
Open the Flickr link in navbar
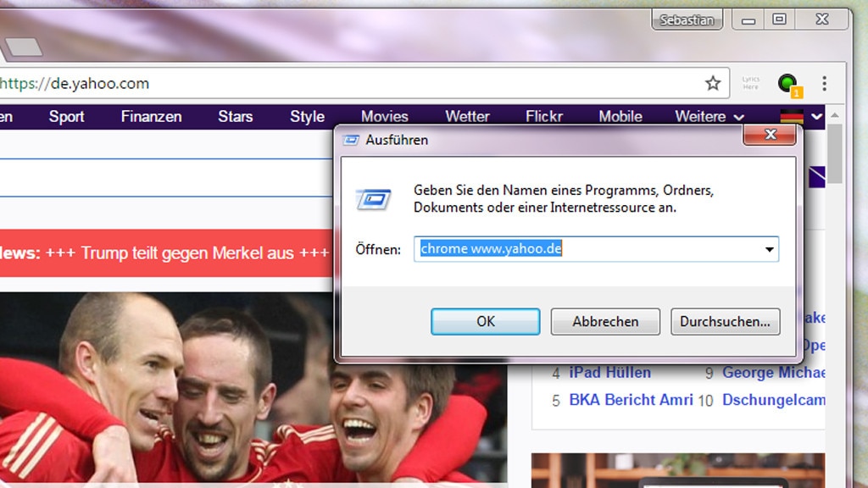(x=544, y=117)
